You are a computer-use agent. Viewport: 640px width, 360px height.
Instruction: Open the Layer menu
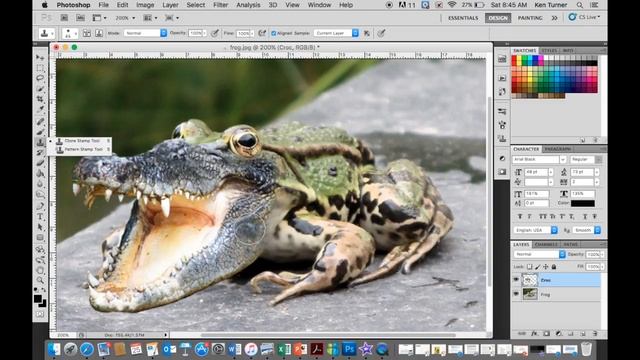170,5
